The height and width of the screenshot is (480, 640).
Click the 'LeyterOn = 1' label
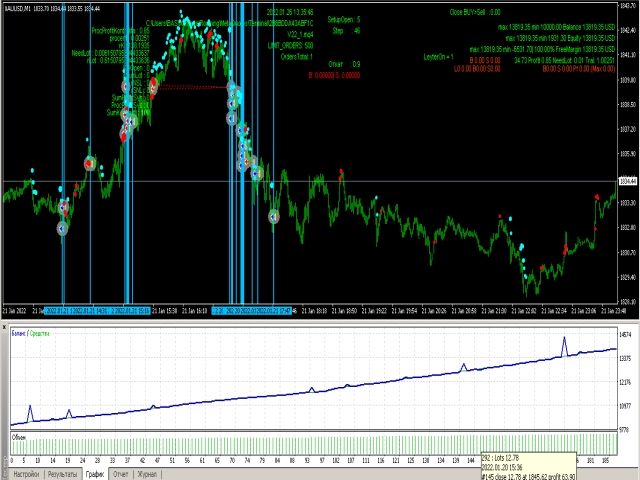(x=438, y=57)
